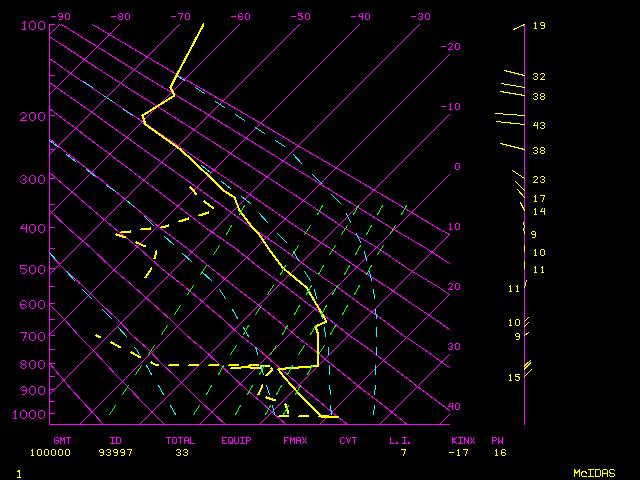This screenshot has height=480, width=640.
Task: Select the KINX label
Action: point(463,440)
